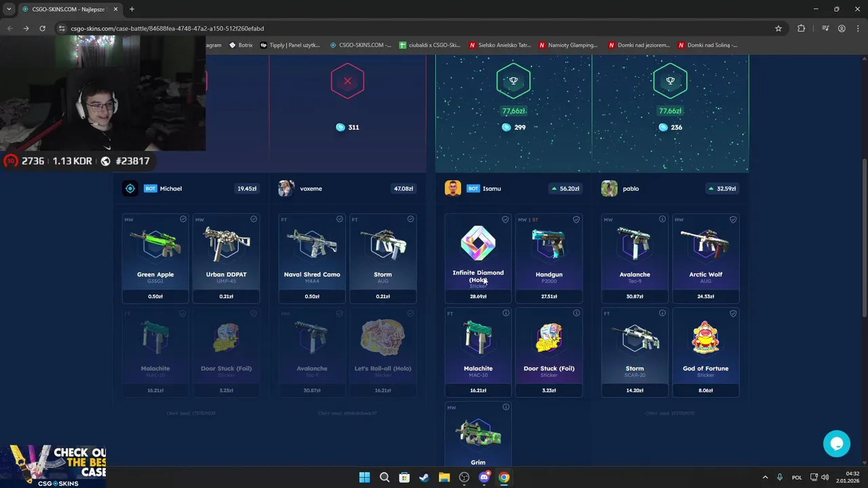
Task: Click the verify icon on Green Apple card
Action: [183, 220]
